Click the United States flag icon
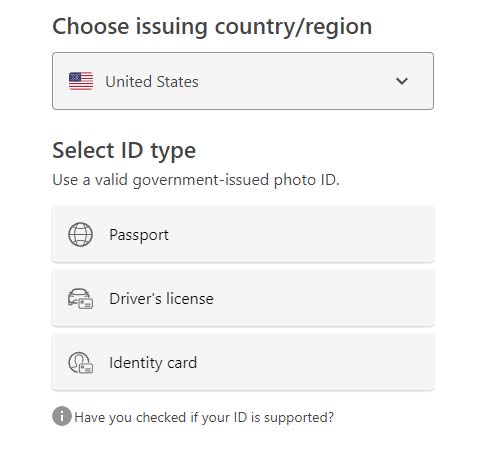This screenshot has width=500, height=454. [81, 81]
